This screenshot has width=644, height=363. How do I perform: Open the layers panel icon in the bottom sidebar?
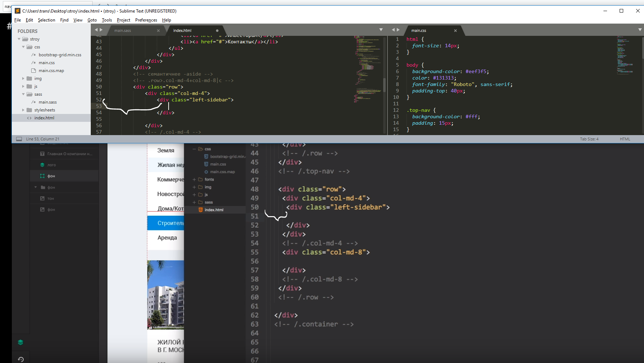point(20,342)
